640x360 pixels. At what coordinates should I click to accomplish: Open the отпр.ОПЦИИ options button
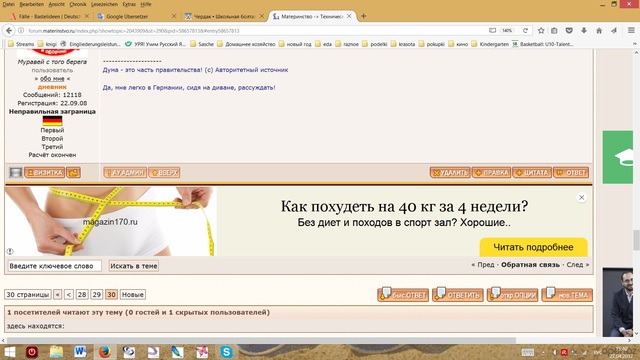[x=512, y=294]
